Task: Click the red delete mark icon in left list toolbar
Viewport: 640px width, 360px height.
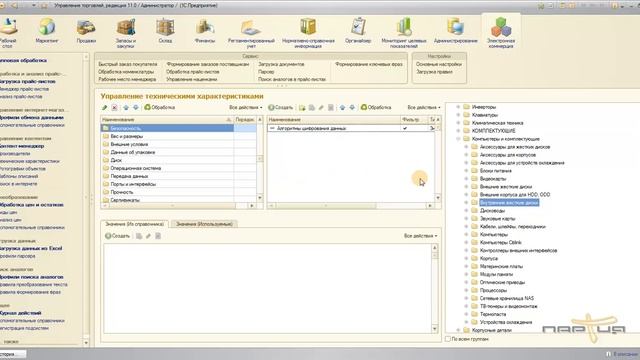Action: (x=114, y=107)
